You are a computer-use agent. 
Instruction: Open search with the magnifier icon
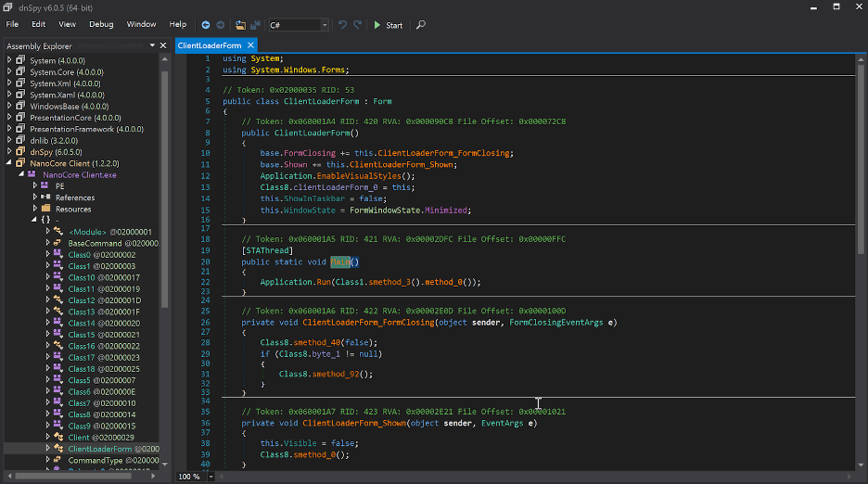pyautogui.click(x=421, y=25)
